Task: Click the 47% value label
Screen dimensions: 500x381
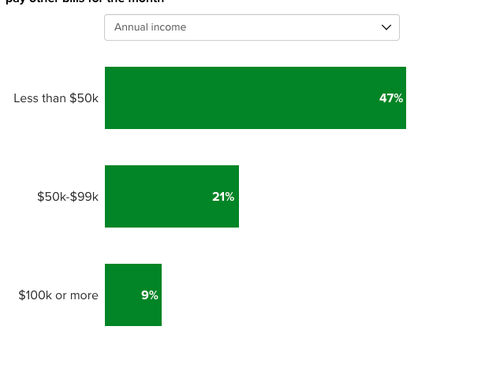Action: pyautogui.click(x=391, y=98)
